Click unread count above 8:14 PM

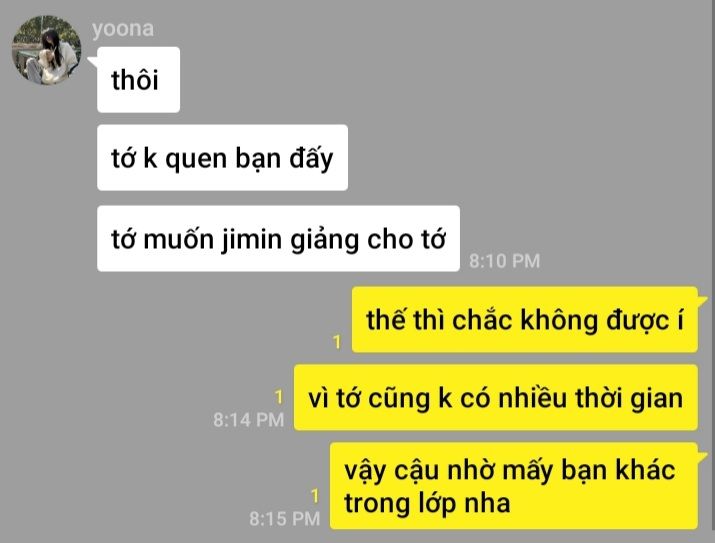[279, 397]
